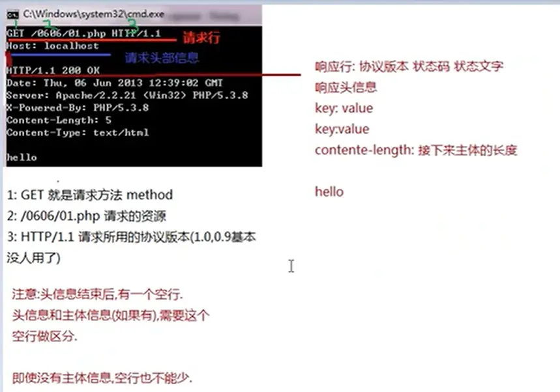Image resolution: width=560 pixels, height=392 pixels.
Task: Click the cmd.exe icon in title bar
Action: (13, 14)
